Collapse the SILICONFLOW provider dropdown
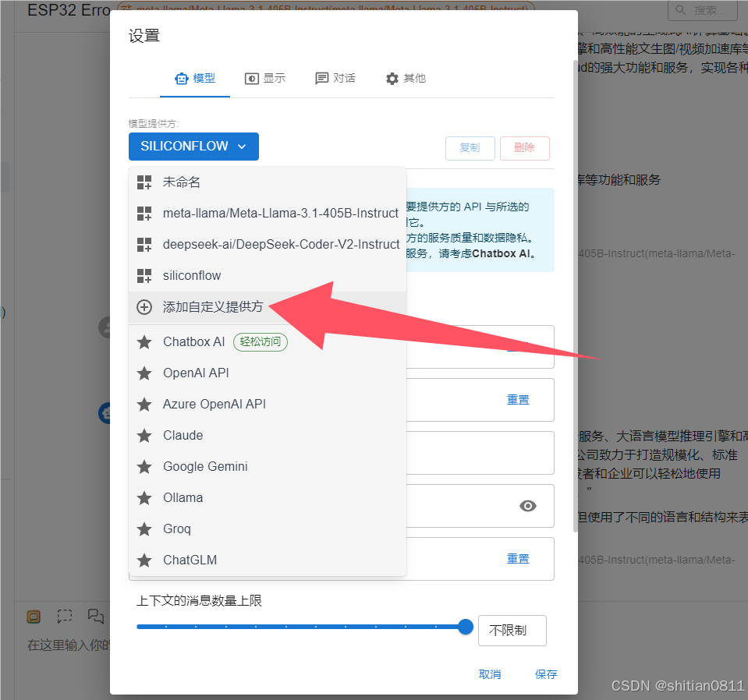Image resolution: width=748 pixels, height=700 pixels. [x=193, y=147]
